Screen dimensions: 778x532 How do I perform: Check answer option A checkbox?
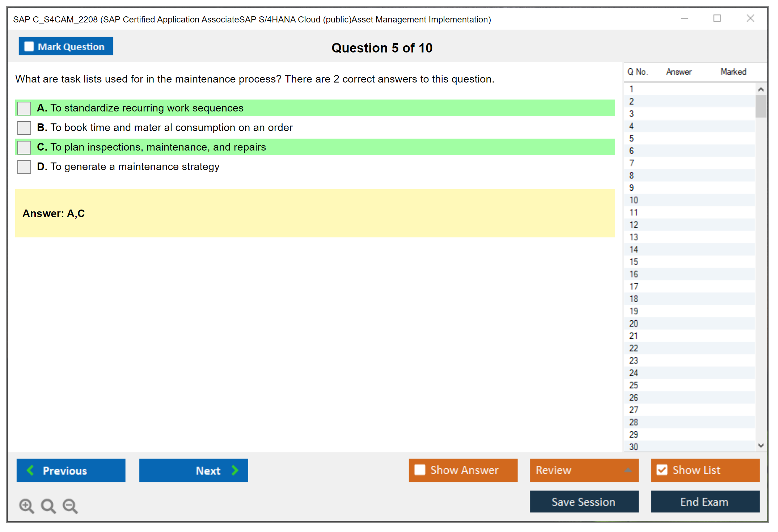click(x=24, y=108)
